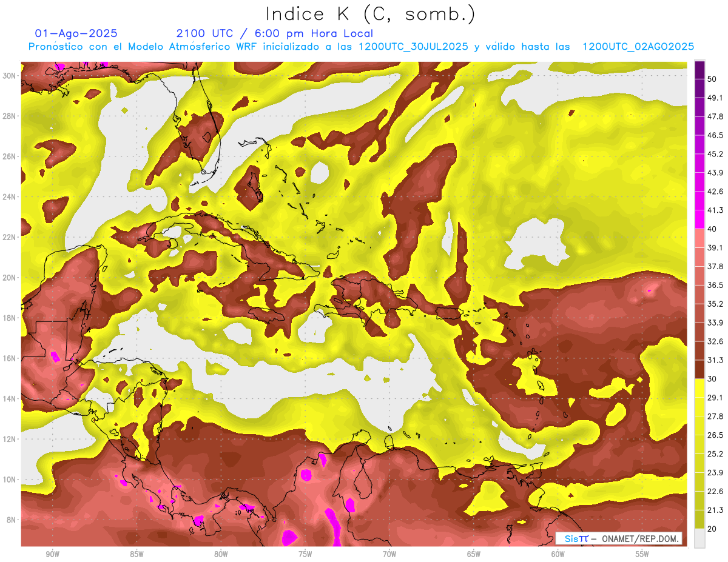Click the latitude label "30N"
This screenshot has width=728, height=562.
[x=10, y=76]
